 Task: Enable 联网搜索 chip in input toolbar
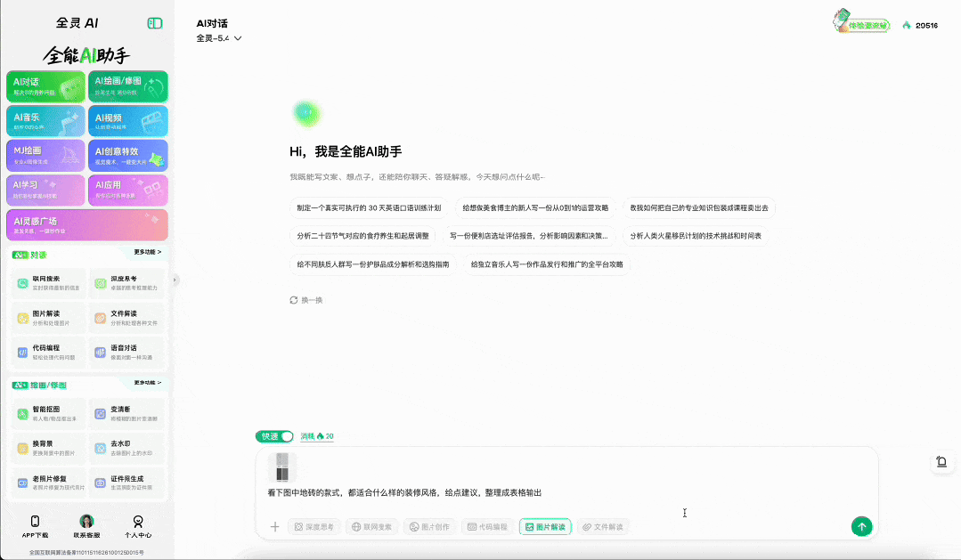pos(371,527)
